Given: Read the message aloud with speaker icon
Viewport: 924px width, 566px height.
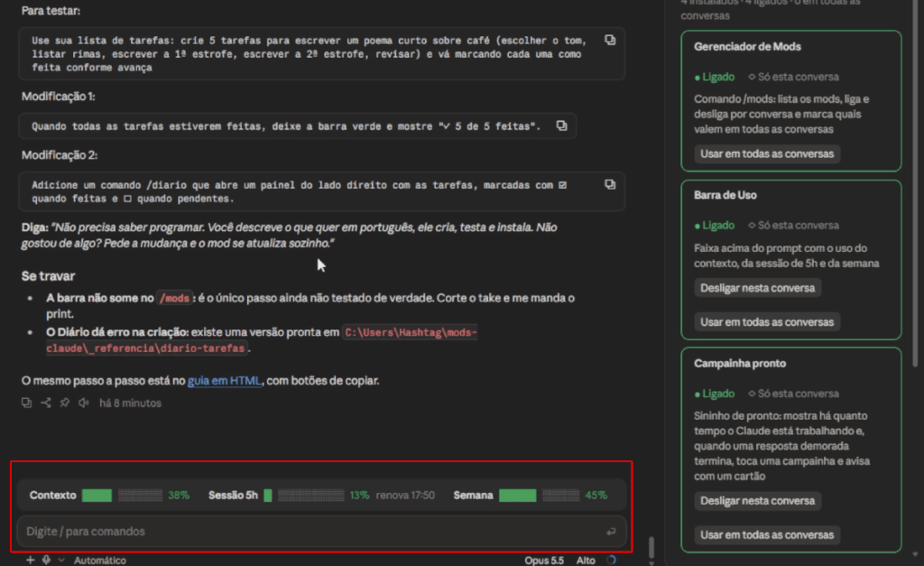Looking at the screenshot, I should [84, 403].
